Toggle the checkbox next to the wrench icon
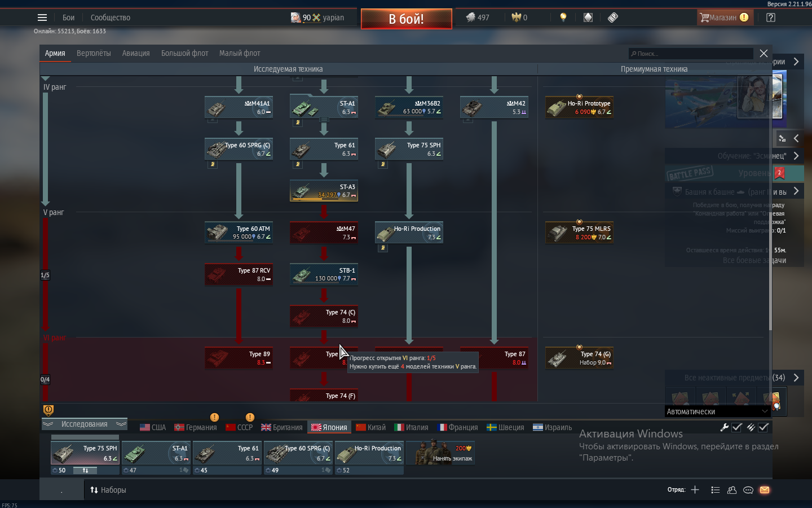 (737, 427)
